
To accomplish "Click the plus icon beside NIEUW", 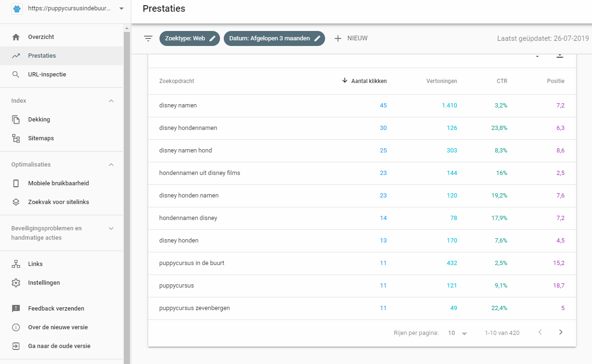I will tap(338, 38).
